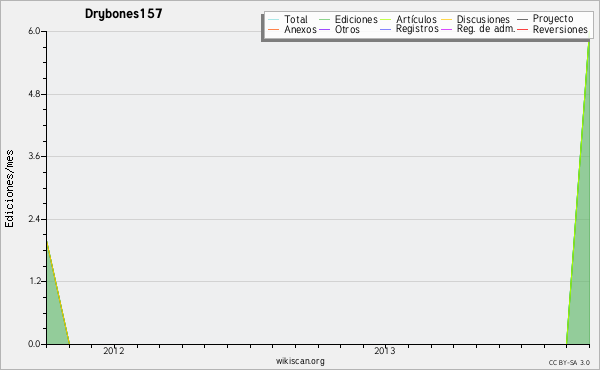Click the 6.0 y-axis value
The image size is (600, 370).
(34, 31)
